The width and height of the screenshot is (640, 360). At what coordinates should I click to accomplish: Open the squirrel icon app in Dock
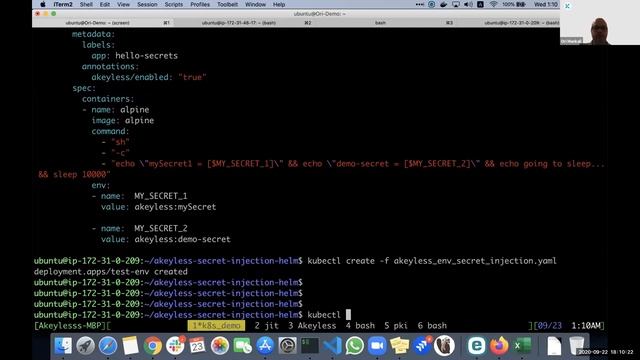pyautogui.click(x=444, y=346)
